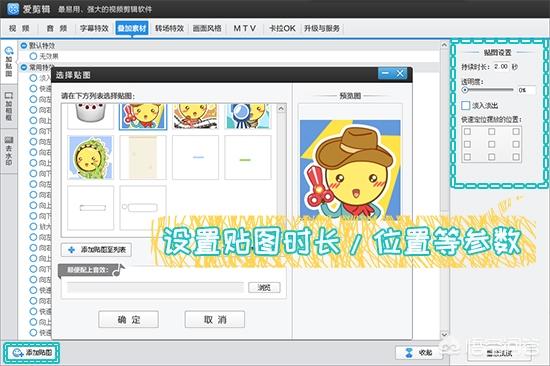Adjust the 透明度 slider handle
The width and height of the screenshot is (550, 366).
tap(465, 90)
